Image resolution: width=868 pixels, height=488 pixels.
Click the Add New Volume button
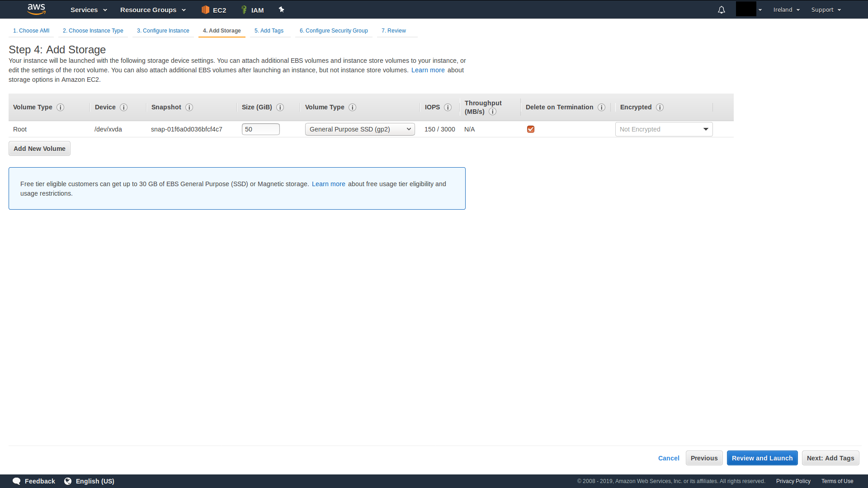click(39, 148)
